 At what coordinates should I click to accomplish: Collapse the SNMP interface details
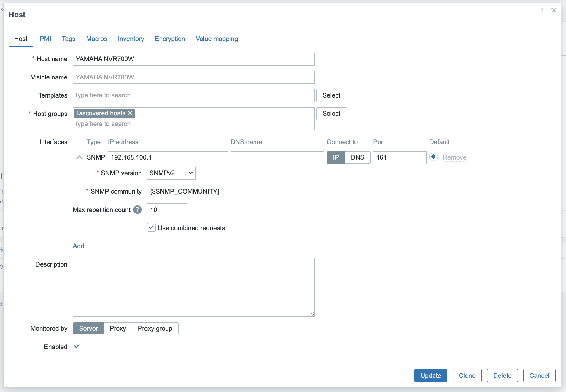click(79, 157)
